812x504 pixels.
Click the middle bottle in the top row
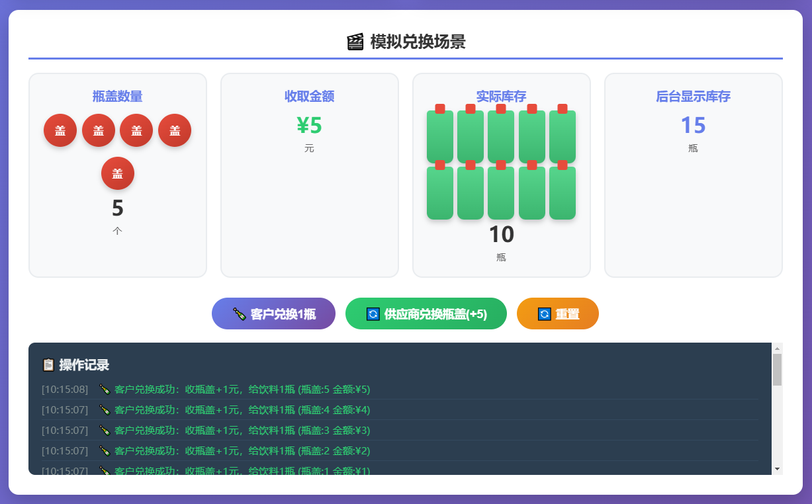(501, 135)
